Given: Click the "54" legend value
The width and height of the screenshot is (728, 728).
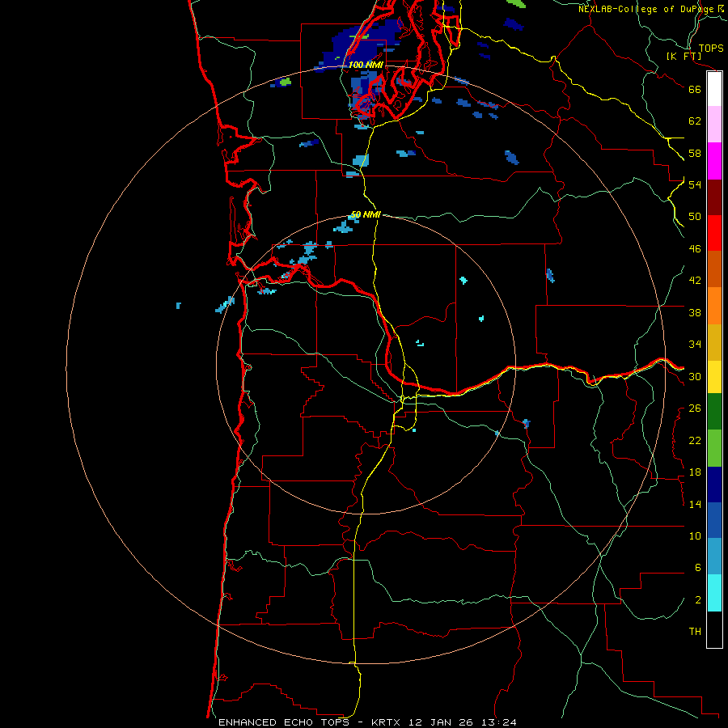Looking at the screenshot, I should [695, 184].
